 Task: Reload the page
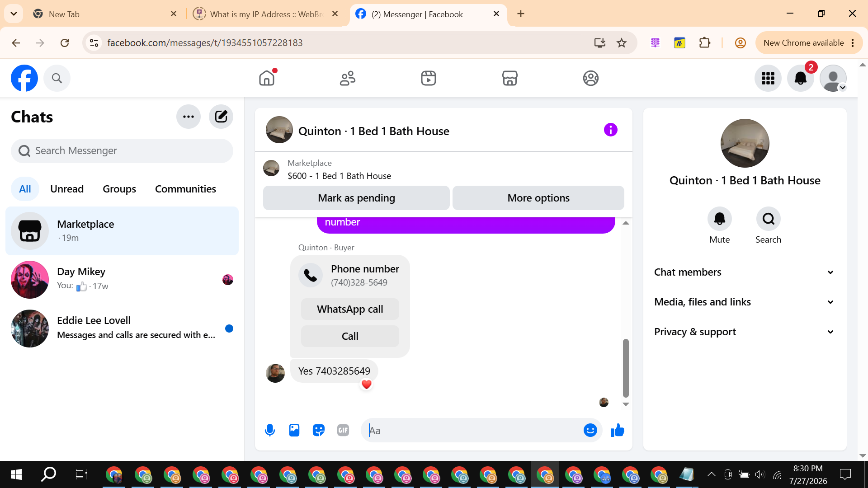65,43
